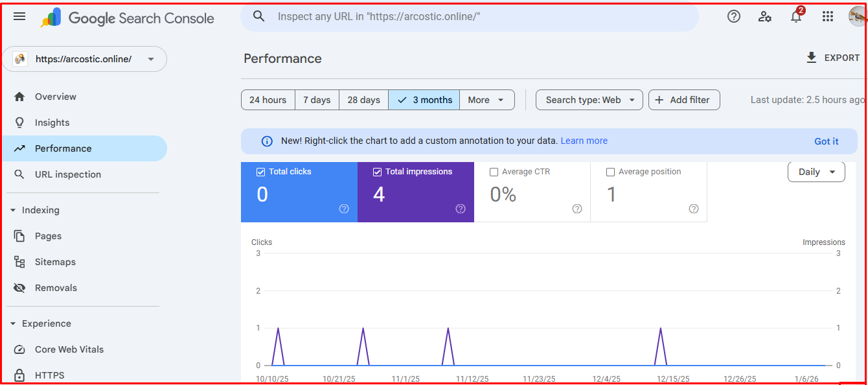
Task: Open user and settings management icon
Action: pyautogui.click(x=765, y=17)
